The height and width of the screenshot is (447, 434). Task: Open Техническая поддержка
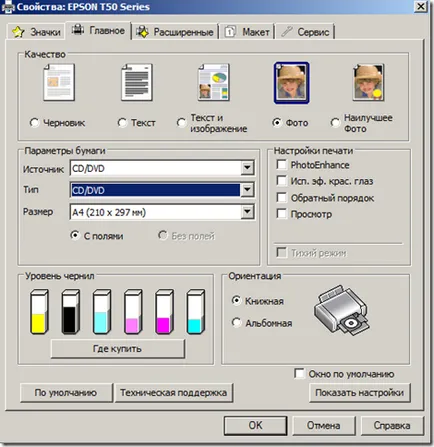(x=174, y=393)
